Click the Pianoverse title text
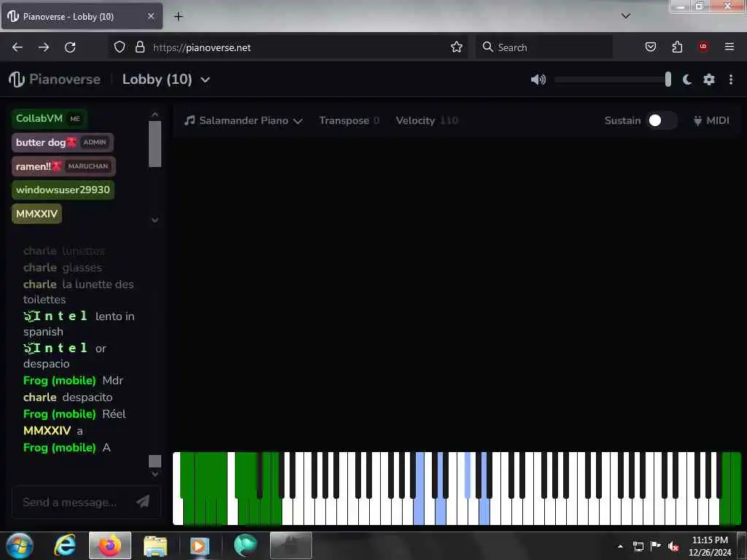747x560 pixels. [65, 79]
